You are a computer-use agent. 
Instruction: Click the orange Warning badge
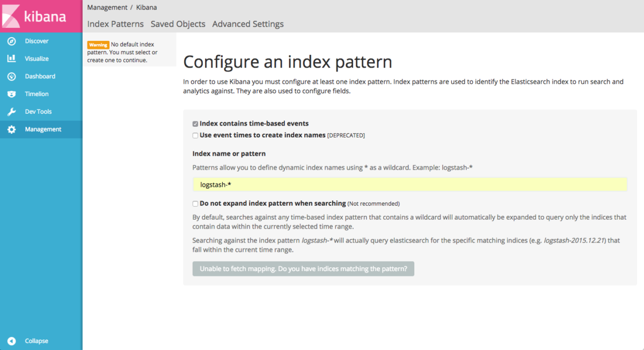[x=98, y=45]
